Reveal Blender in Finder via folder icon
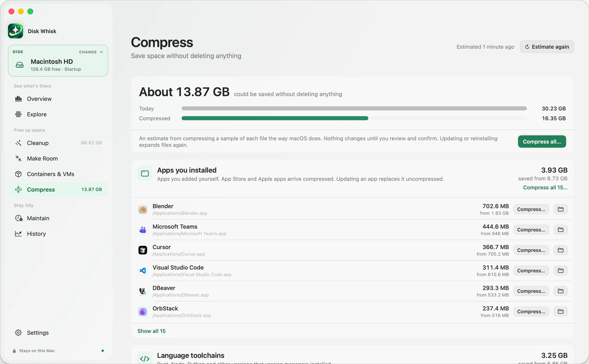Image resolution: width=589 pixels, height=364 pixels. 561,209
